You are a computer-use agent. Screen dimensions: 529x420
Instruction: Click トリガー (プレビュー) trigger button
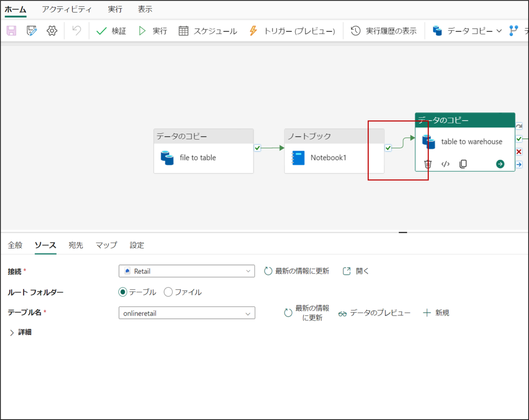pos(292,31)
